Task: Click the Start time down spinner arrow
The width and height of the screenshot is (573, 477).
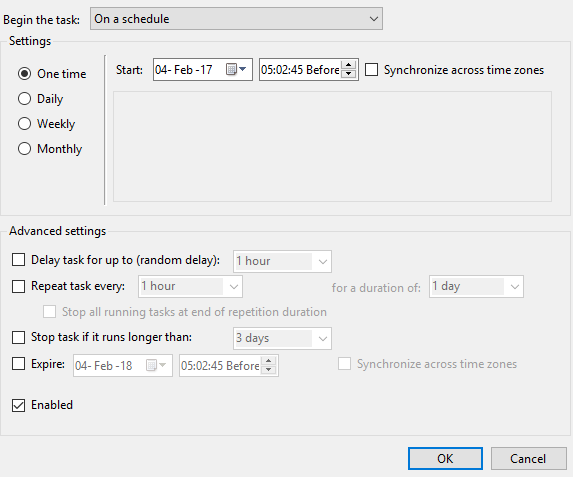Action: (x=349, y=73)
